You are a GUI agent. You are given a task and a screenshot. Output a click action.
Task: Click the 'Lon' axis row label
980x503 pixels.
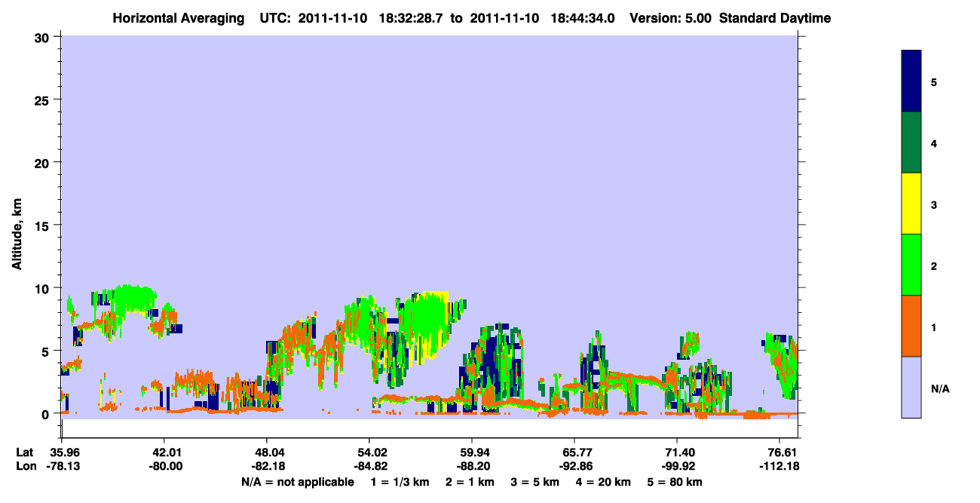tap(26, 467)
